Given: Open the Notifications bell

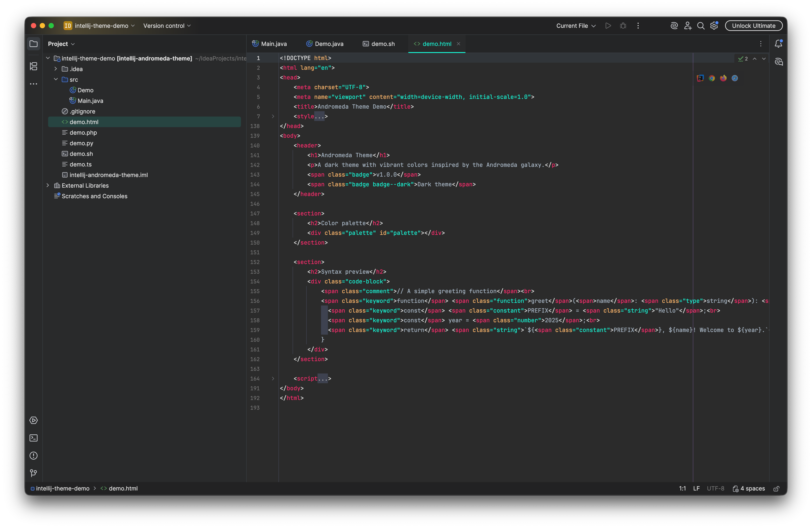Looking at the screenshot, I should pos(779,43).
